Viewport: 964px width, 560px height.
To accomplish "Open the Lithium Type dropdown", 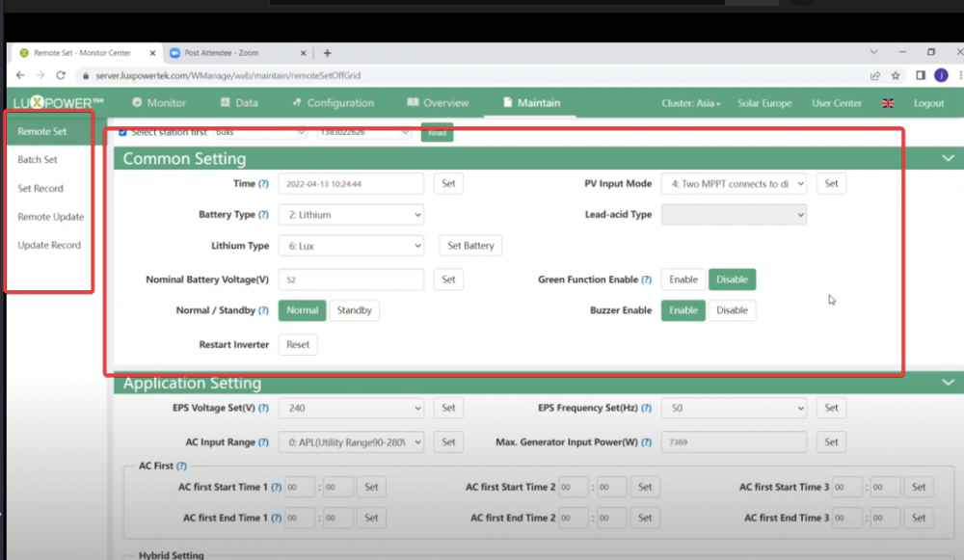I will 351,246.
